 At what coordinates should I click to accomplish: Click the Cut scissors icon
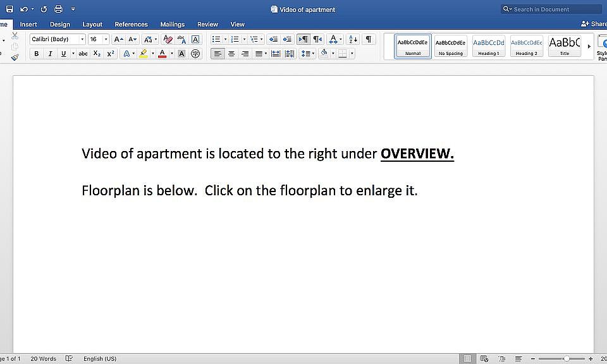[15, 36]
